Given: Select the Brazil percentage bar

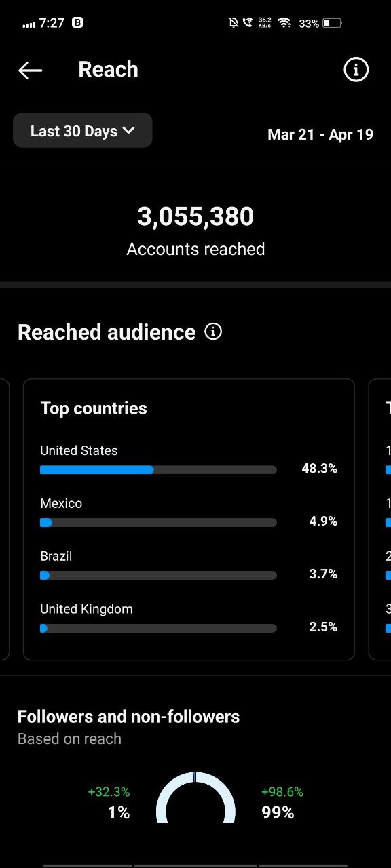Looking at the screenshot, I should (158, 575).
